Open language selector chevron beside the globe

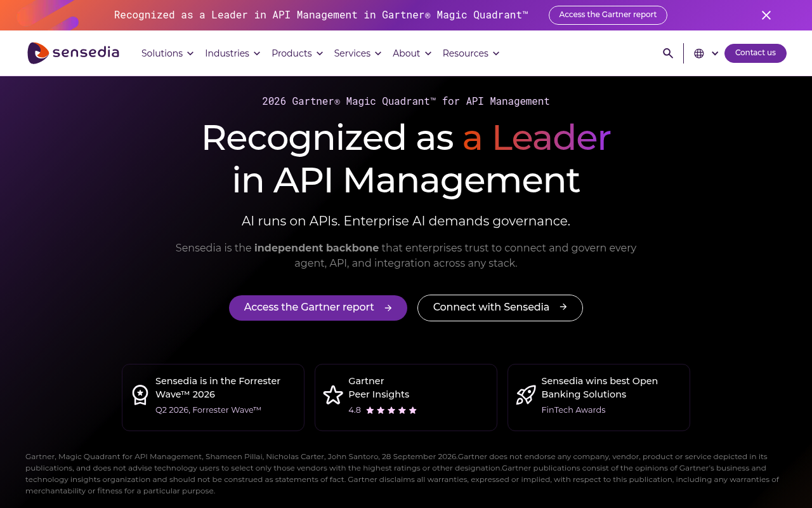tap(715, 53)
